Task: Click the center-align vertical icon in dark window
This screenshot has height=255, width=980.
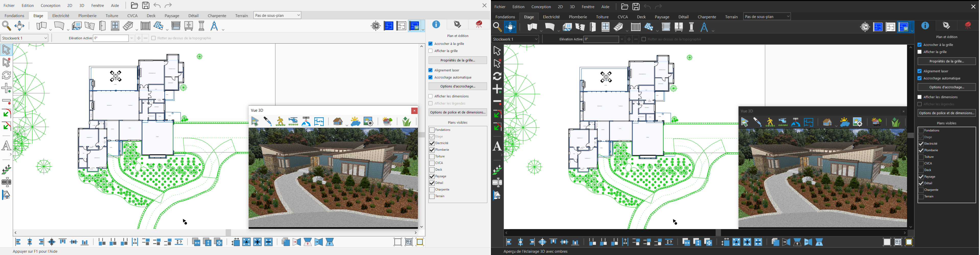Action: click(521, 242)
